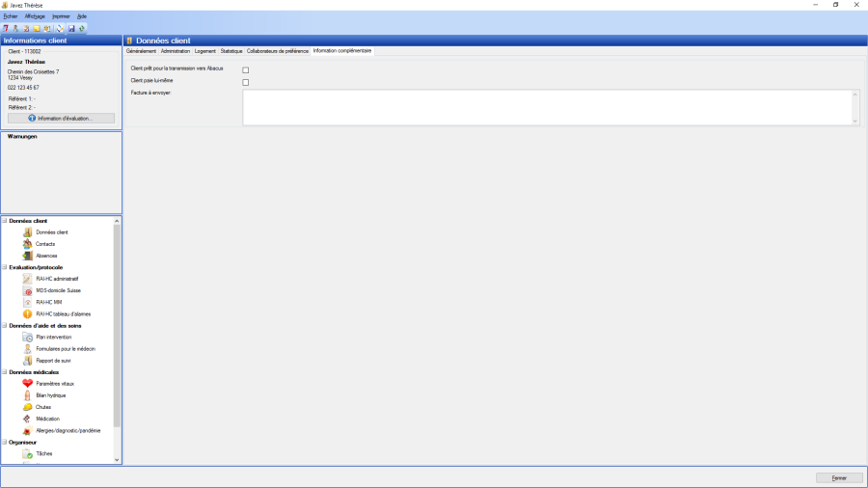Viewport: 868px width, 488px height.
Task: Switch to the Collaborateurs de préférence tab
Action: [x=278, y=51]
